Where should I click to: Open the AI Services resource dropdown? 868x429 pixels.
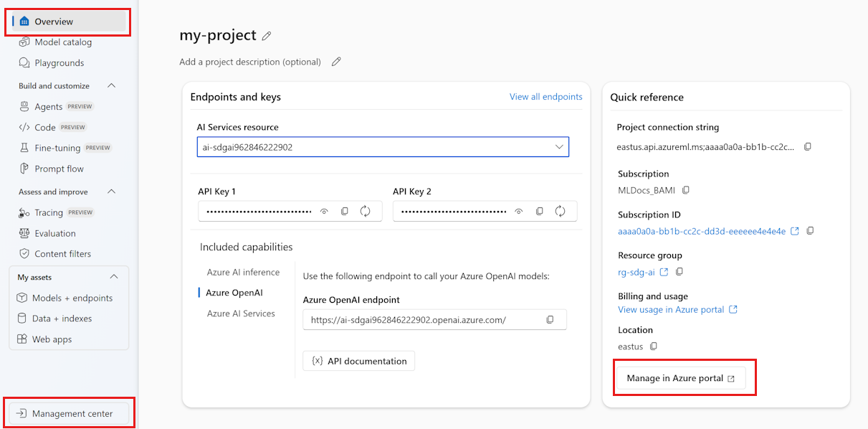[559, 147]
